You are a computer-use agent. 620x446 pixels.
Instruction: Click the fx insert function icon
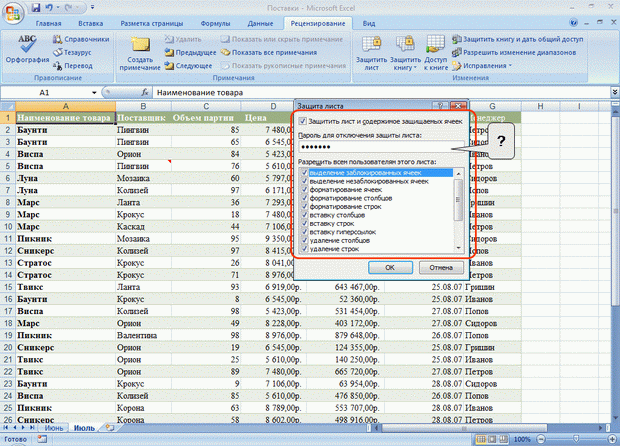(145, 93)
